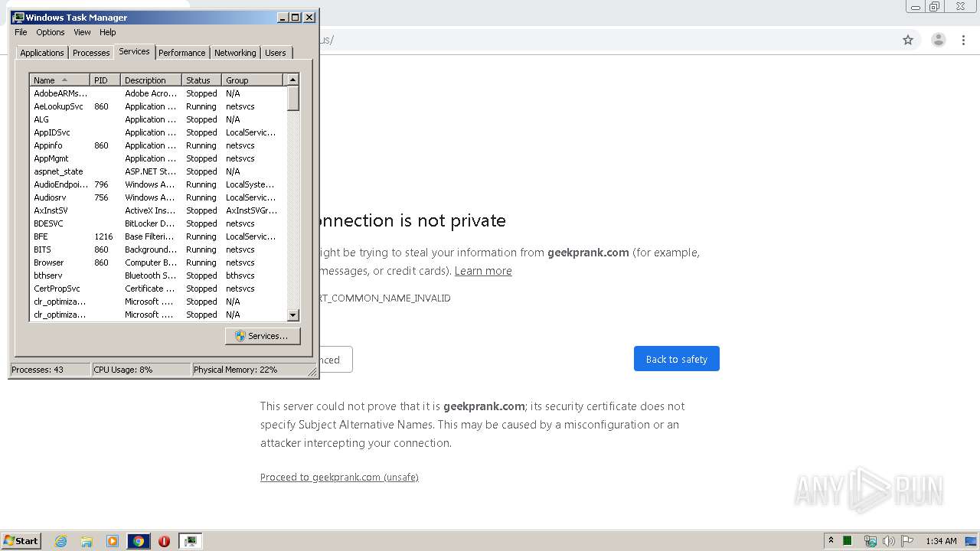Open Windows Explorer folder icon in taskbar
Image resolution: width=980 pixels, height=551 pixels.
click(87, 541)
